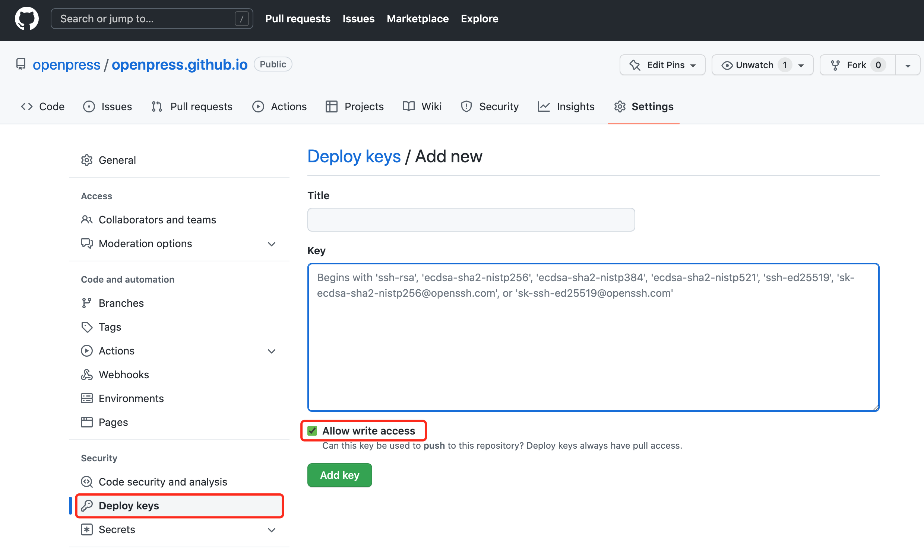Image resolution: width=924 pixels, height=560 pixels.
Task: Open the Actions repository tab
Action: [x=279, y=107]
